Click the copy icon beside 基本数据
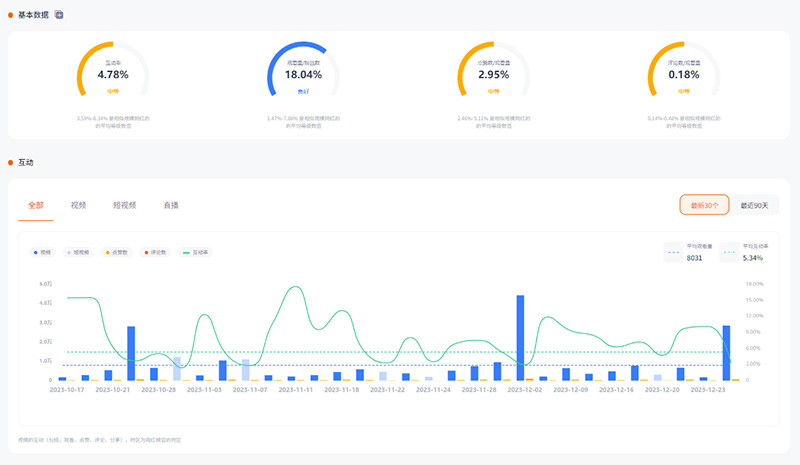 (x=58, y=15)
